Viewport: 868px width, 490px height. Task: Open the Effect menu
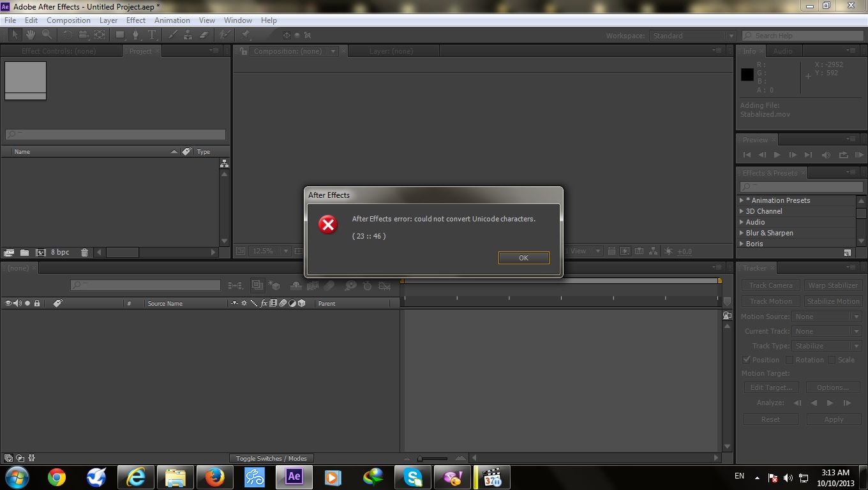click(x=136, y=20)
